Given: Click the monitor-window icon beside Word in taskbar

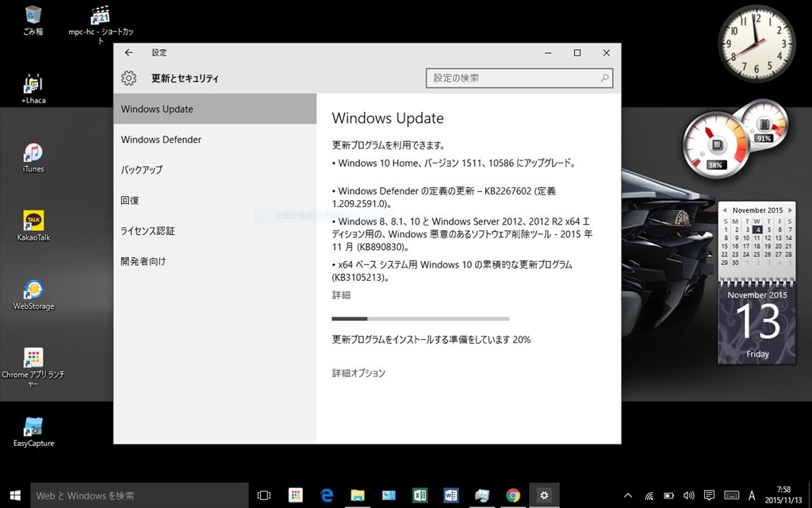Looking at the screenshot, I should [x=481, y=495].
